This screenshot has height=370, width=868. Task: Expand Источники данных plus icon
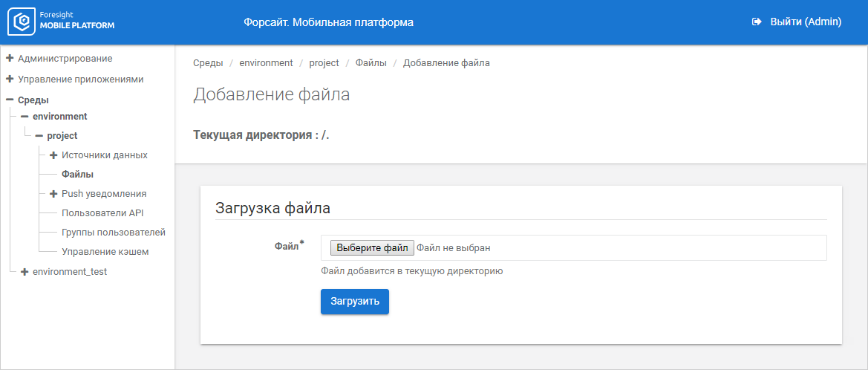(x=53, y=155)
